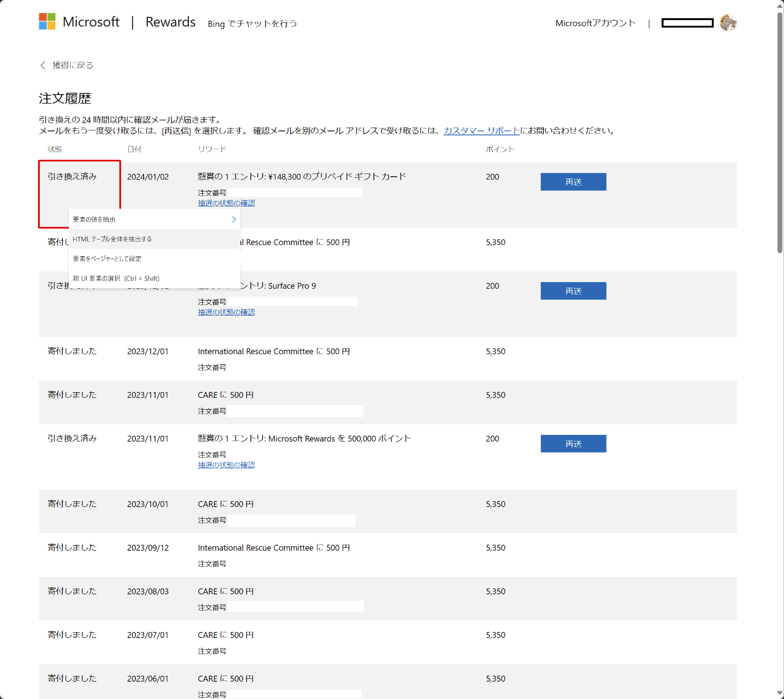Click the Microsoft brand text
The image size is (784, 699).
click(x=91, y=22)
